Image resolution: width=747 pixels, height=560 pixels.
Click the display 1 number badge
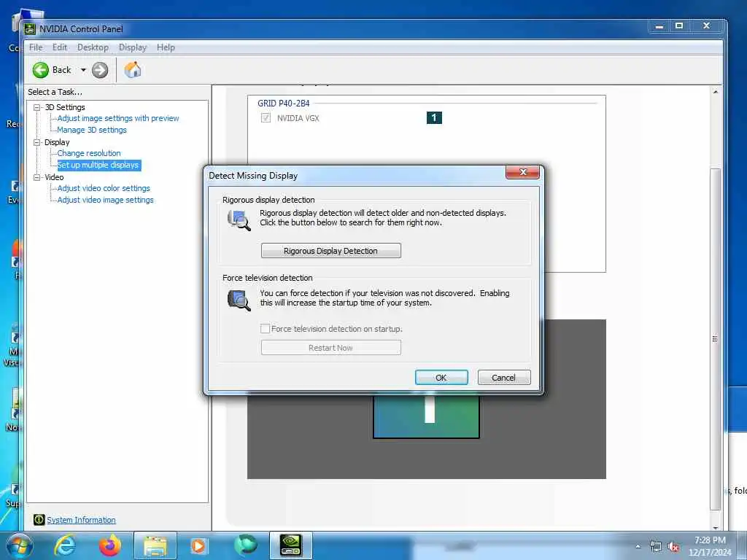point(434,117)
